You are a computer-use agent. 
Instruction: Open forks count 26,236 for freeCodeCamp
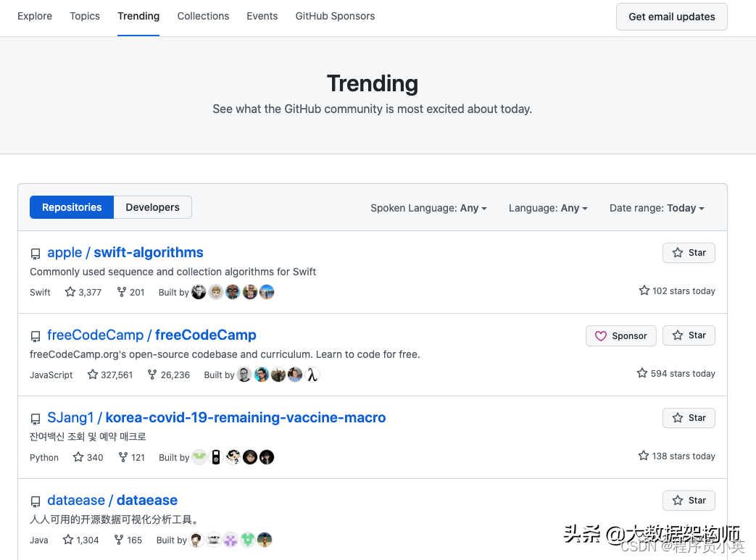point(169,375)
